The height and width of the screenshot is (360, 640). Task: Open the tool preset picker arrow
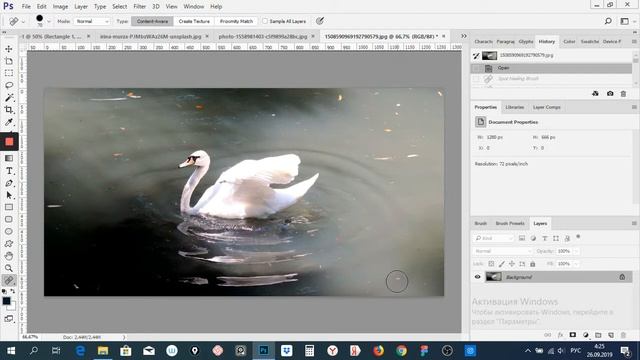[23, 21]
